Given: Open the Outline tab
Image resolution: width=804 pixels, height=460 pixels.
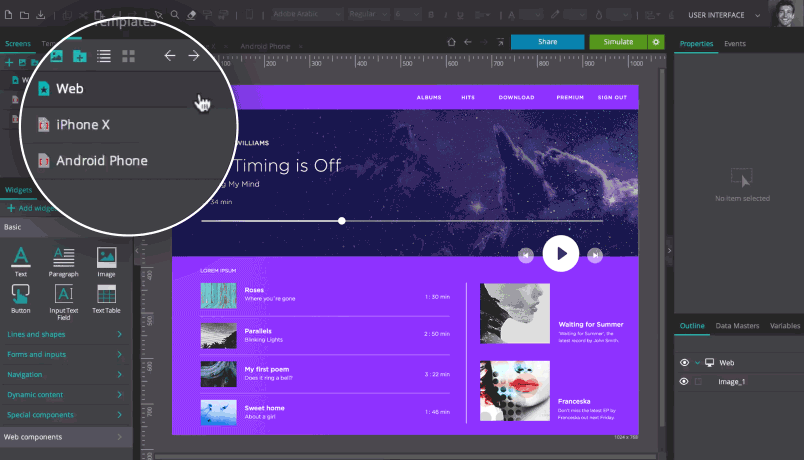Looking at the screenshot, I should [x=692, y=326].
